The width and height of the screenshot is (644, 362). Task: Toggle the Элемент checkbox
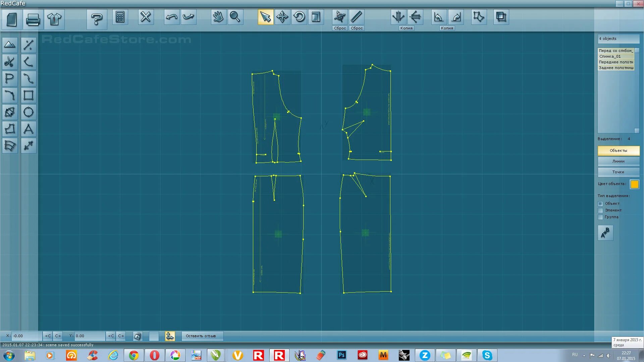pyautogui.click(x=600, y=210)
